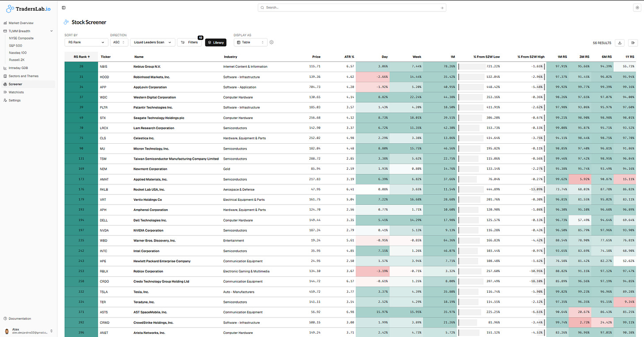Click the list-arrow icon beside the download button
This screenshot has width=644, height=337.
(x=633, y=42)
